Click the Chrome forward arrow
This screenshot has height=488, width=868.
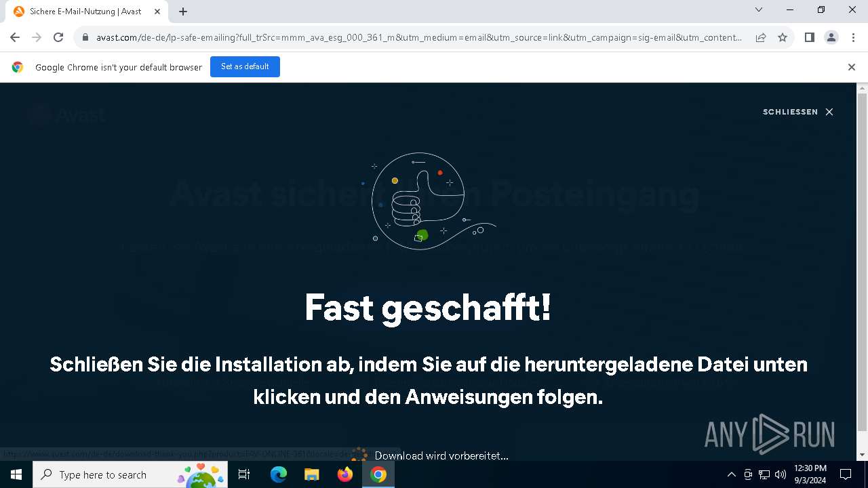pos(37,37)
